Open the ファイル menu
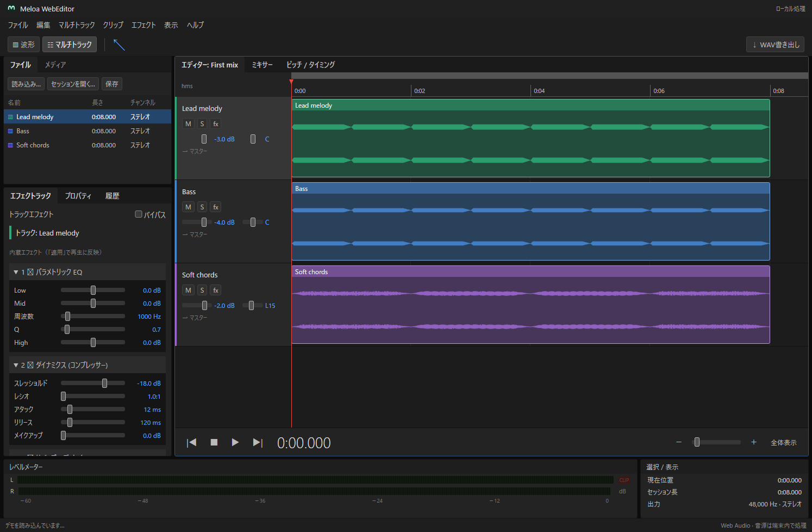The height and width of the screenshot is (532, 812). (18, 25)
